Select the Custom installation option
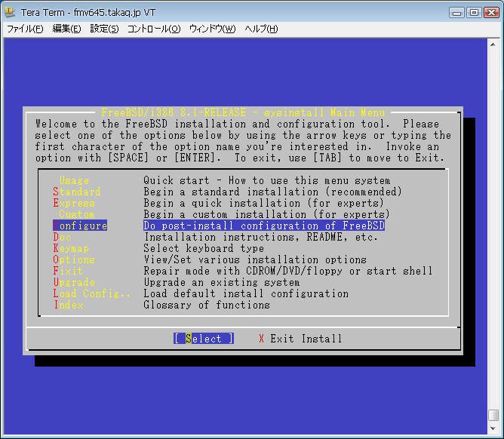504x439 pixels. tap(76, 215)
